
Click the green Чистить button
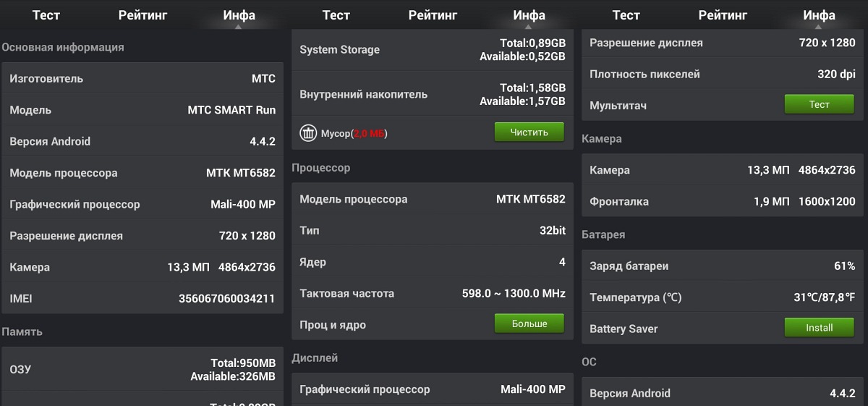pos(529,132)
